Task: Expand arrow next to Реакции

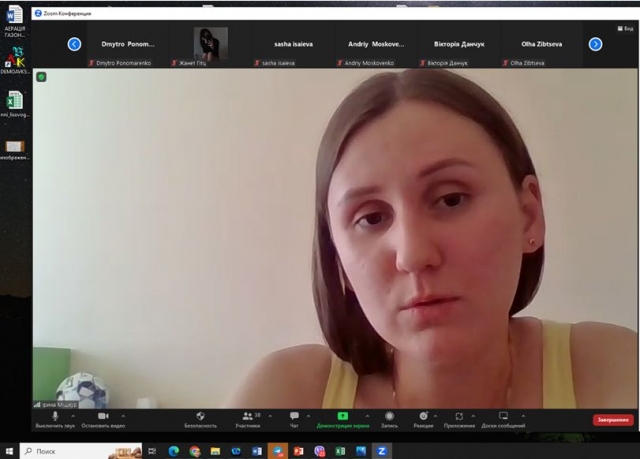Action: tap(436, 416)
